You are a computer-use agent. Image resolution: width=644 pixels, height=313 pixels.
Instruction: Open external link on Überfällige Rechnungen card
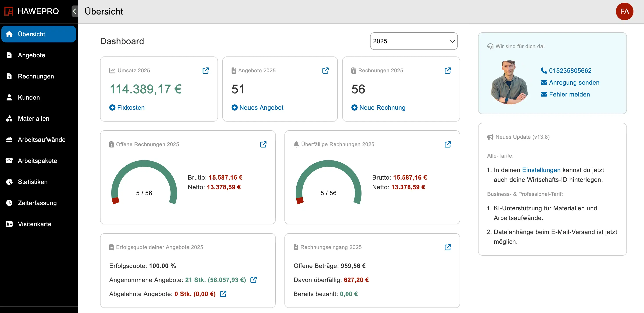pyautogui.click(x=448, y=144)
